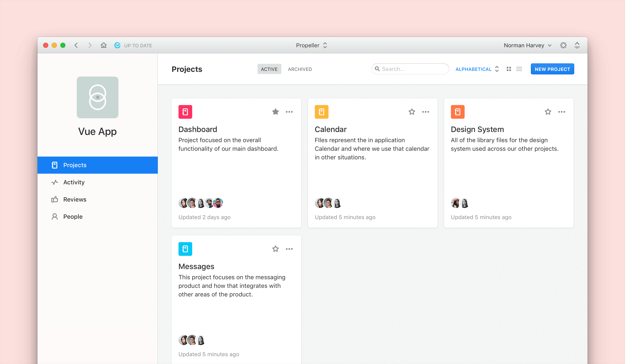Click the orange Design System project icon

pyautogui.click(x=458, y=112)
